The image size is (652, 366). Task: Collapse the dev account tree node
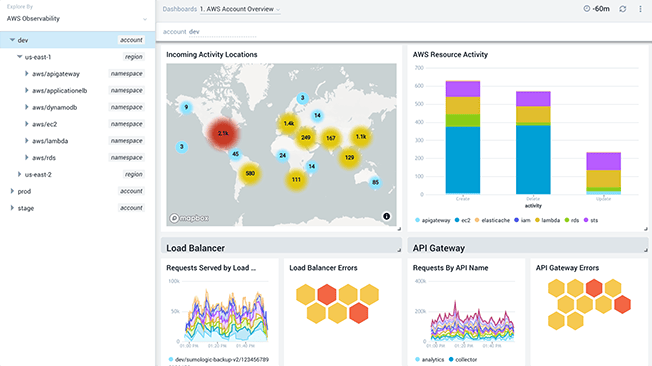(12, 40)
